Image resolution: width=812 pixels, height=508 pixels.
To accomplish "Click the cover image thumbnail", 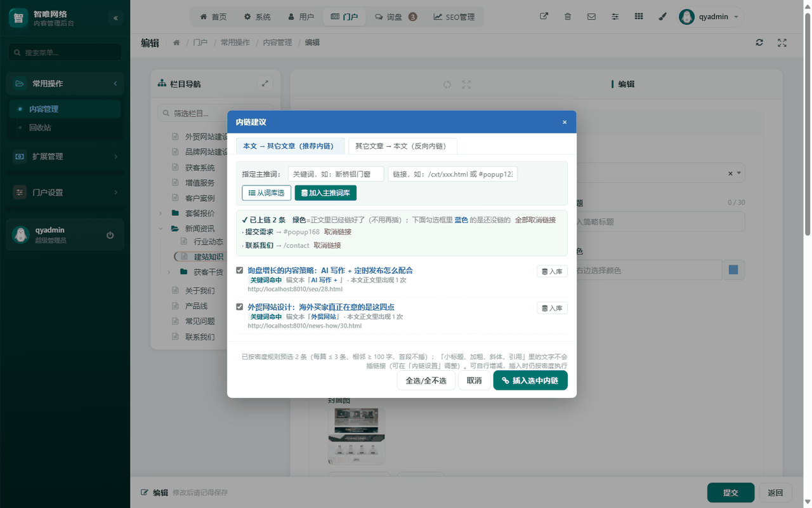I will [x=357, y=436].
